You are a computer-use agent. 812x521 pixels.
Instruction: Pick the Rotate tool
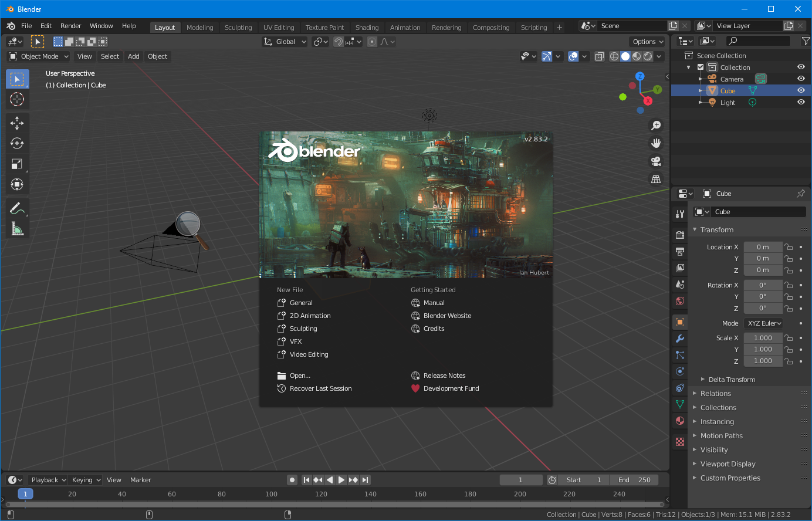(x=17, y=143)
